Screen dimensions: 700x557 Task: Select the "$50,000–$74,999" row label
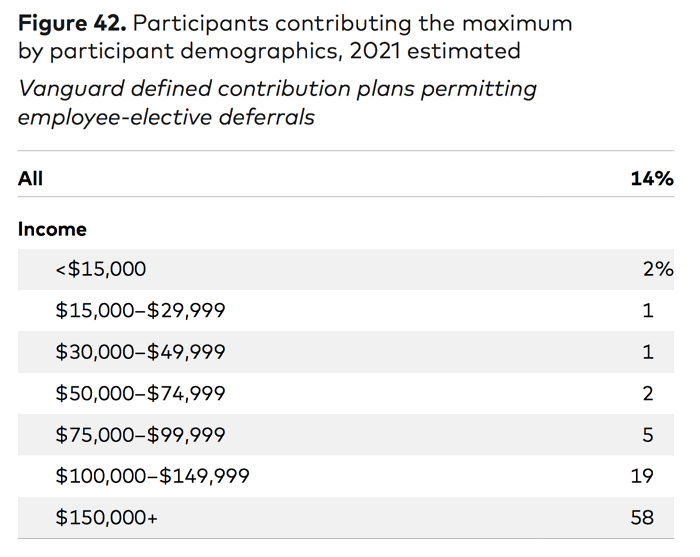click(x=141, y=393)
